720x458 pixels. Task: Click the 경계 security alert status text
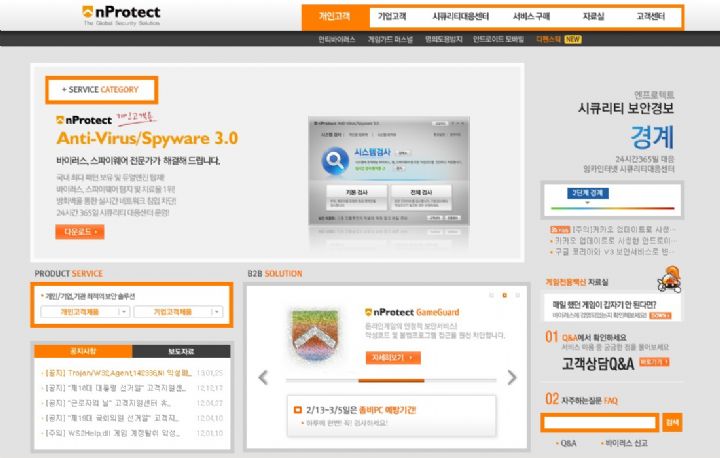(x=652, y=137)
